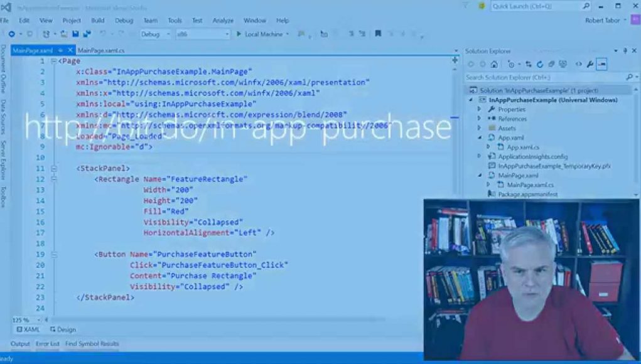The width and height of the screenshot is (641, 364).
Task: Toggle the Preview Selected Items icon
Action: [x=601, y=64]
